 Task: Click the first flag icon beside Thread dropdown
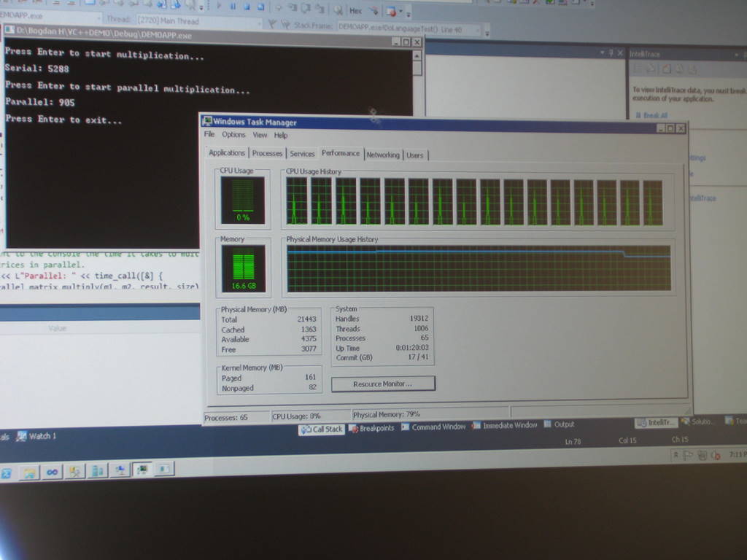(x=272, y=23)
